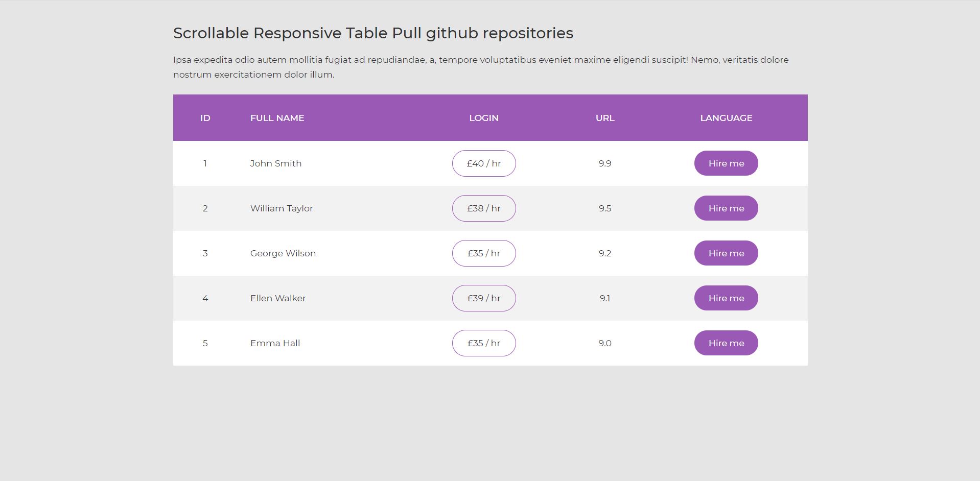Click the £38 / hr rate badge
980x481 pixels.
coord(483,208)
